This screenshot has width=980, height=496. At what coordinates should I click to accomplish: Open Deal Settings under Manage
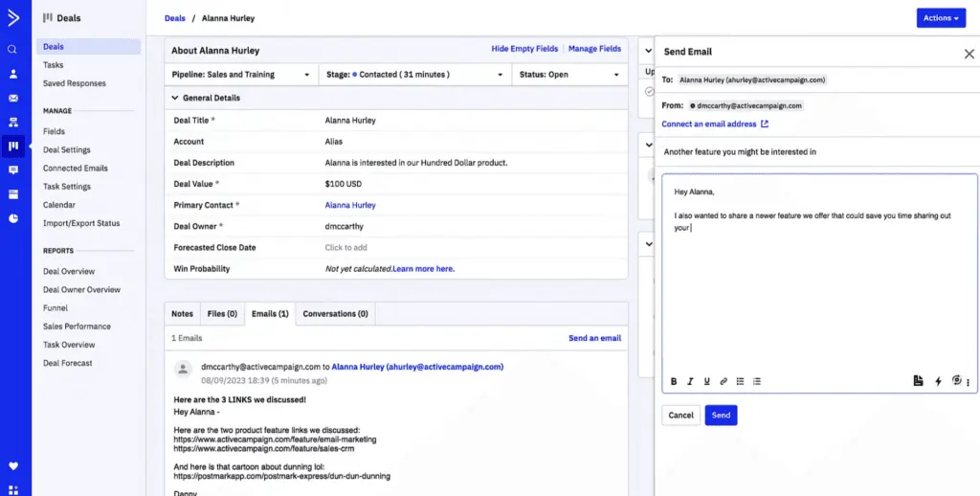[67, 150]
